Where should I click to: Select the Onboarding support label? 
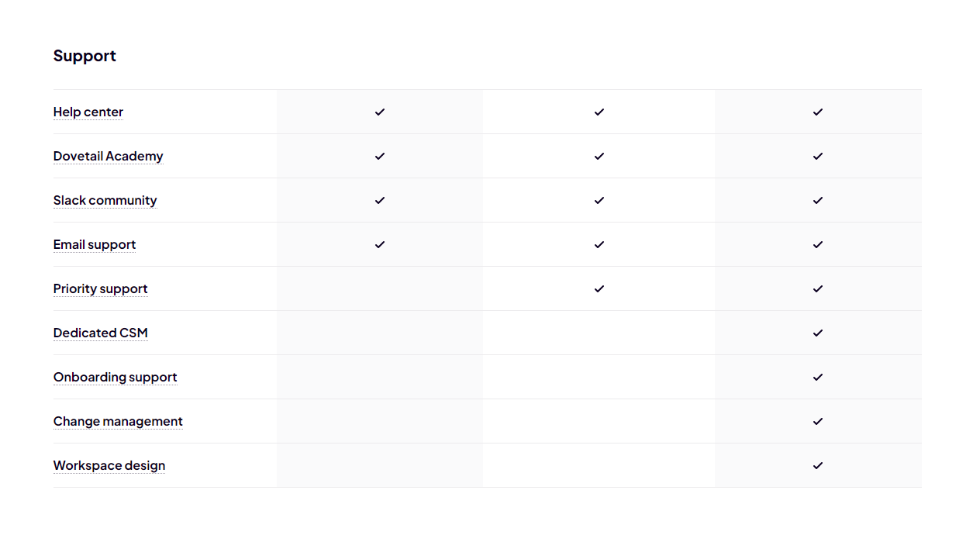tap(116, 378)
